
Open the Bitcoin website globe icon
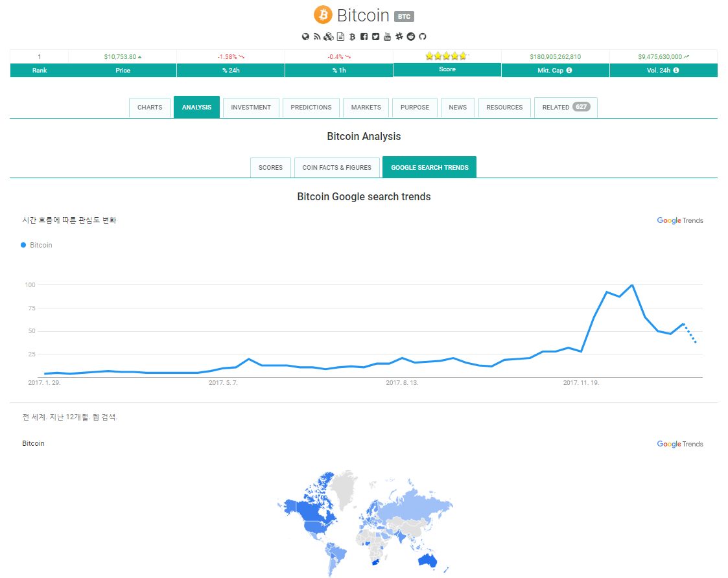coord(305,37)
